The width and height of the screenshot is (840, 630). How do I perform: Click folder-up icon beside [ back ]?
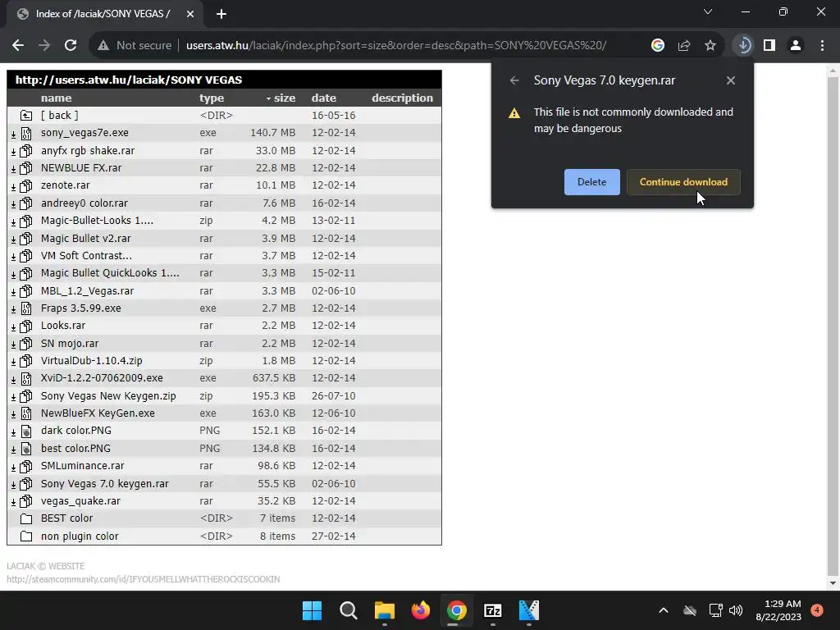[25, 115]
